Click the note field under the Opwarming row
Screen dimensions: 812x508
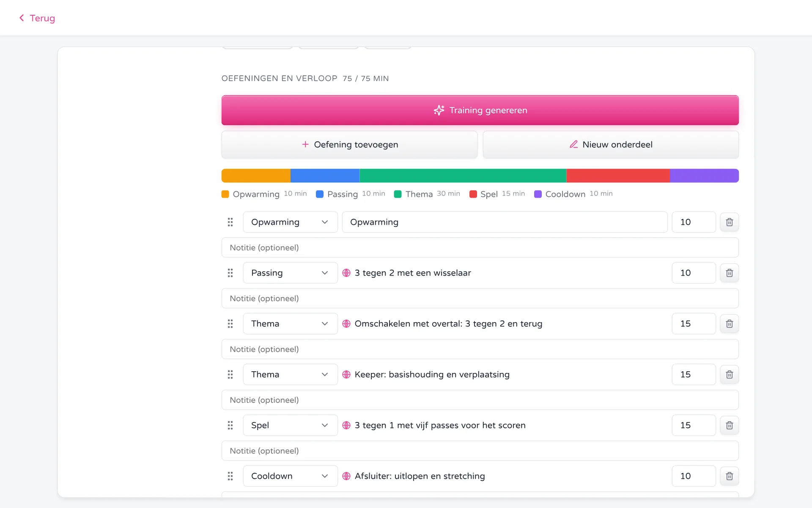tap(480, 248)
